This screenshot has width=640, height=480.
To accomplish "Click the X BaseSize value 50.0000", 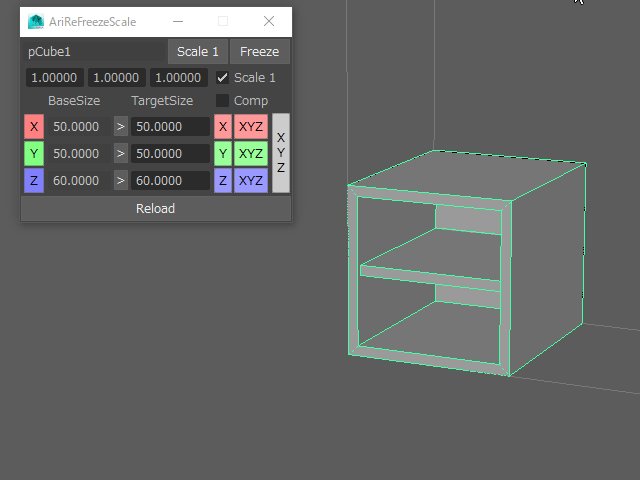I will pos(78,127).
